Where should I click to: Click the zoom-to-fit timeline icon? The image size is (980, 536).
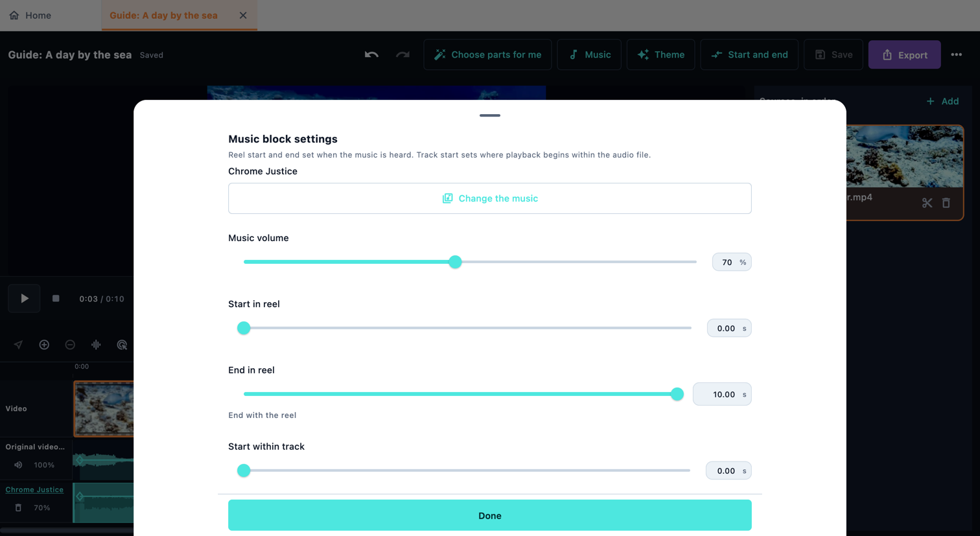(x=122, y=345)
